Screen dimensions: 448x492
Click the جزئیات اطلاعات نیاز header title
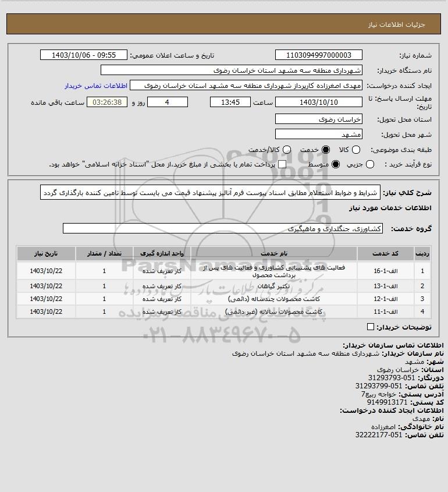point(397,24)
